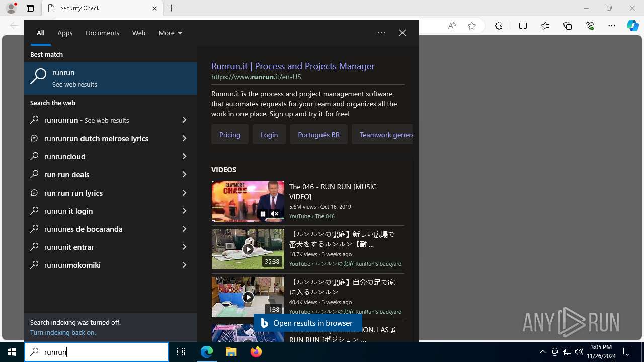Go back in browser history
The image size is (644, 362).
point(14,26)
